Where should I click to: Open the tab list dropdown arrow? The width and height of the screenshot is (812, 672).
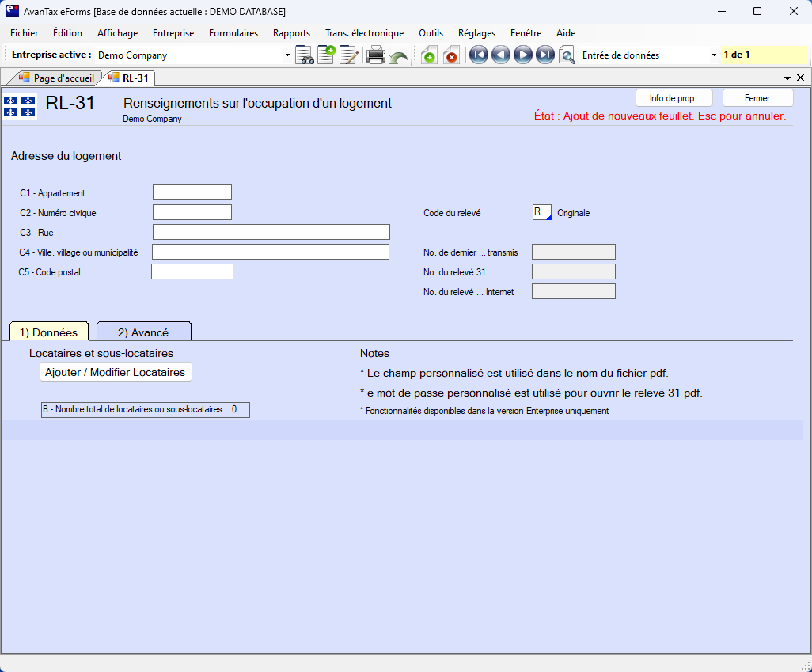787,78
